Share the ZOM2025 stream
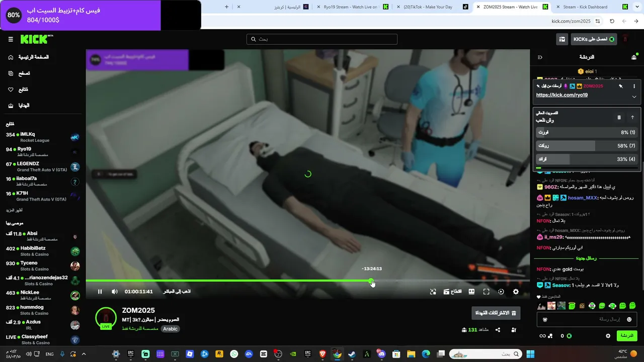The image size is (644, 362). 498,330
